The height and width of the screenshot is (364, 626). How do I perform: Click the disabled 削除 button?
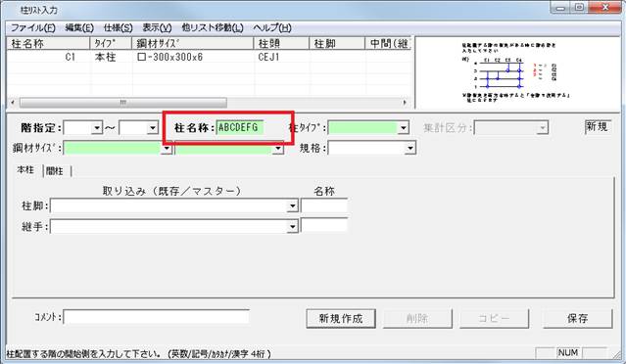(x=417, y=318)
